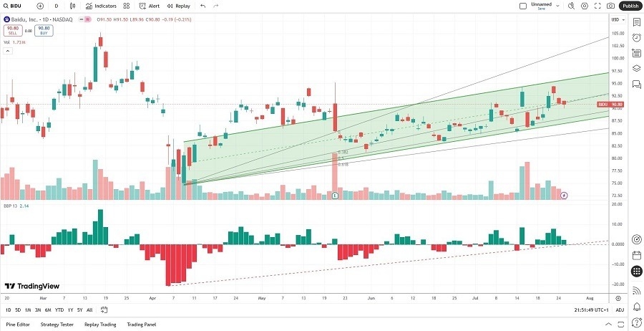
Task: Add symbol to compare with plus icon
Action: 40,6
